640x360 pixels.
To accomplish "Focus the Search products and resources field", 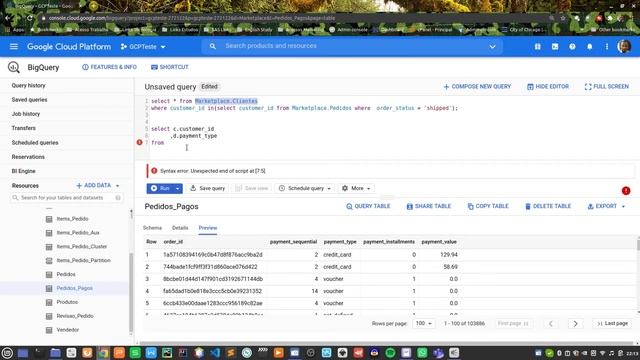I will point(351,46).
